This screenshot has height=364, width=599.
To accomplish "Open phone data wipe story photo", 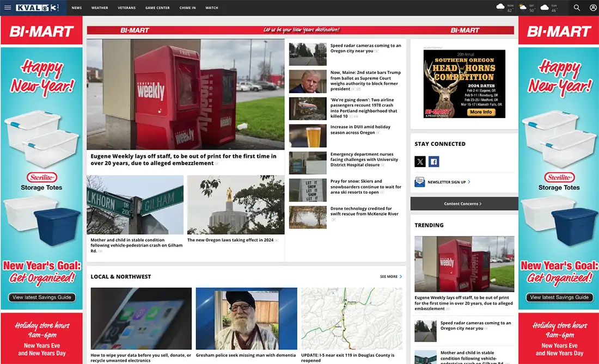I will point(141,319).
